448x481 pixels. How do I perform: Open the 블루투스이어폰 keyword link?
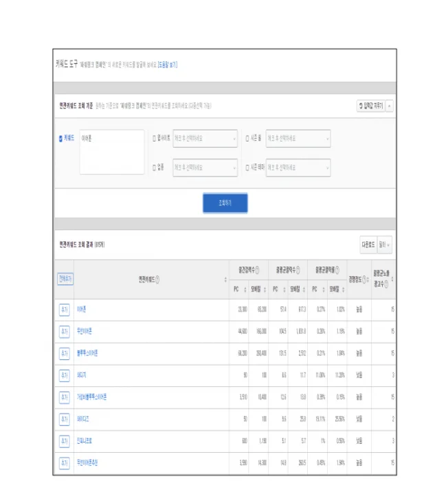(87, 353)
